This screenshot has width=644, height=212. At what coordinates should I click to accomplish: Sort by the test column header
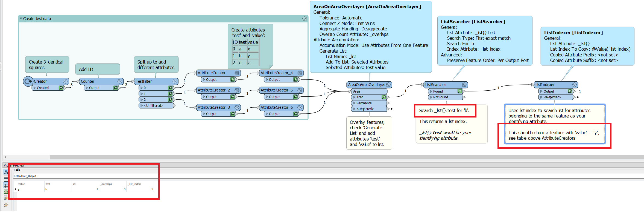tap(58, 184)
